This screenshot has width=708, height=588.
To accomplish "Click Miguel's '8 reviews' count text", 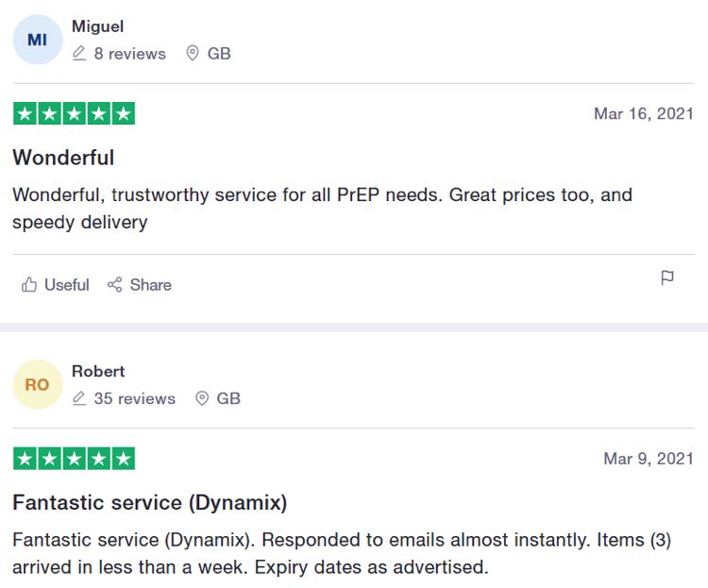I will 130,54.
